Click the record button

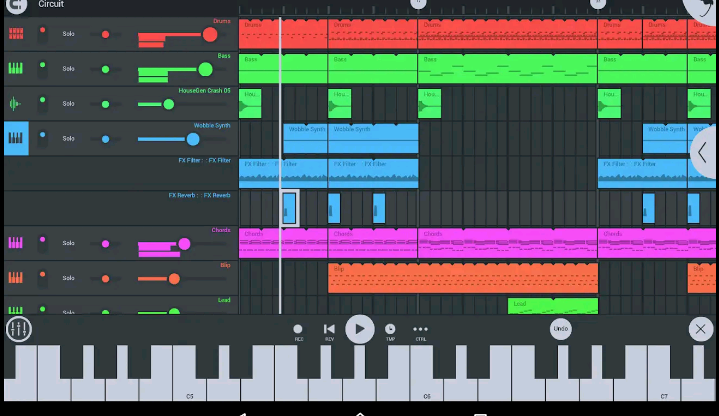click(x=298, y=329)
